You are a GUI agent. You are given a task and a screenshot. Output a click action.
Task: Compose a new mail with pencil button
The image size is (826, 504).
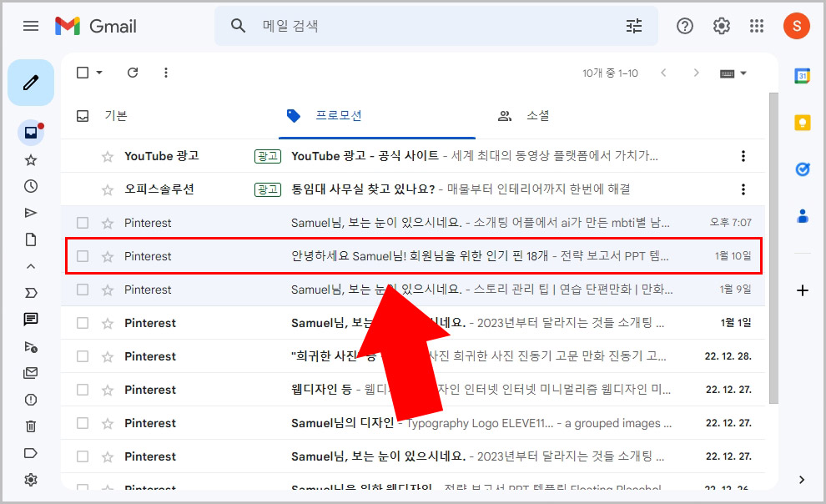pyautogui.click(x=31, y=83)
